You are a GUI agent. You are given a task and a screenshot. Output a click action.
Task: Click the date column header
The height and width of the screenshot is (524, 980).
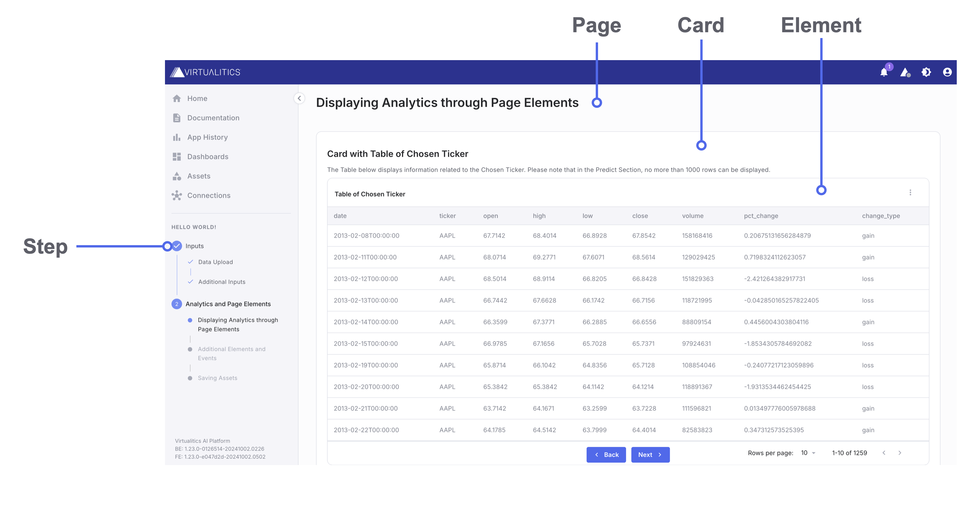[x=340, y=216]
